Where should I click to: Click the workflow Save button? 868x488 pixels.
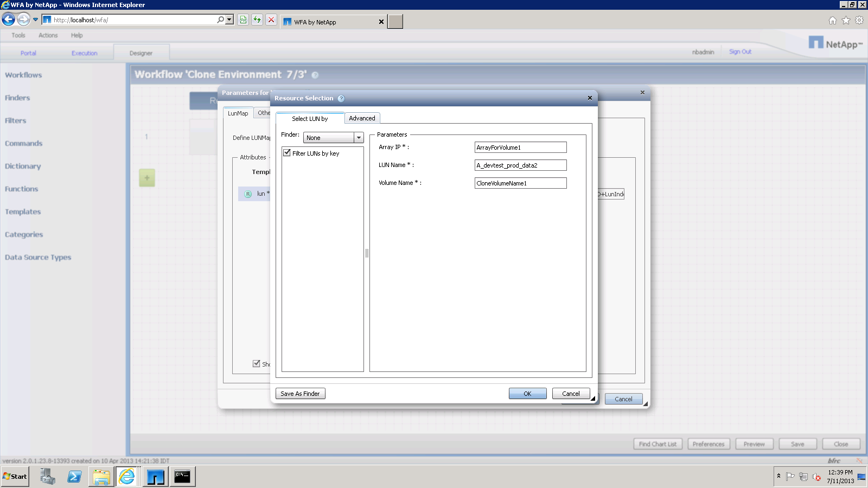(x=797, y=444)
